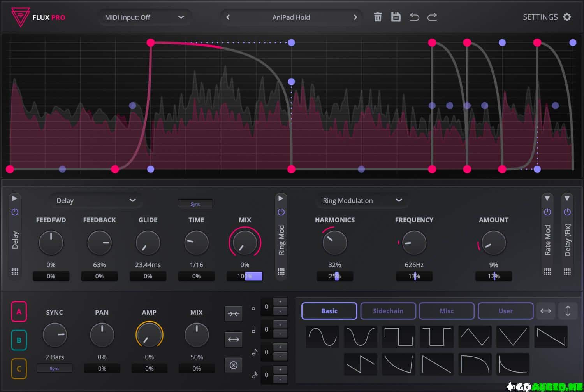Open the MIDI Input dropdown
The width and height of the screenshot is (584, 392).
click(x=144, y=17)
